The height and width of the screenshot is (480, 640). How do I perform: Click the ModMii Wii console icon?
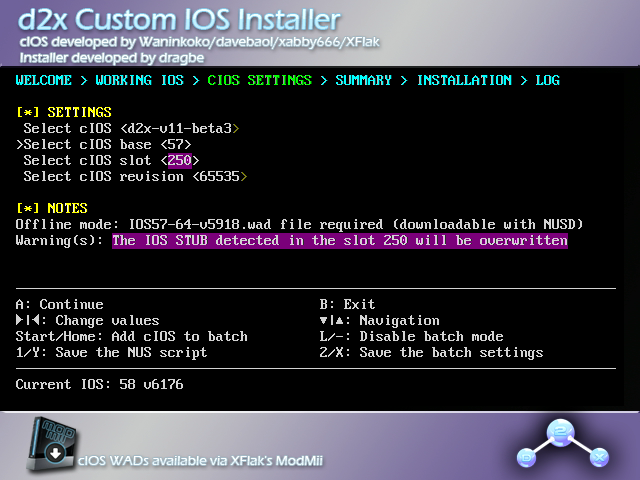(x=52, y=444)
